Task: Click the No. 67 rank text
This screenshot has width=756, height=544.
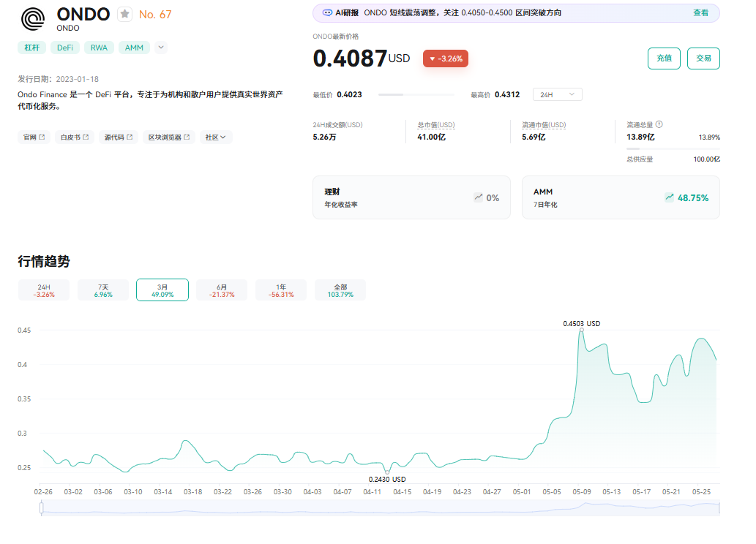Action: tap(155, 15)
